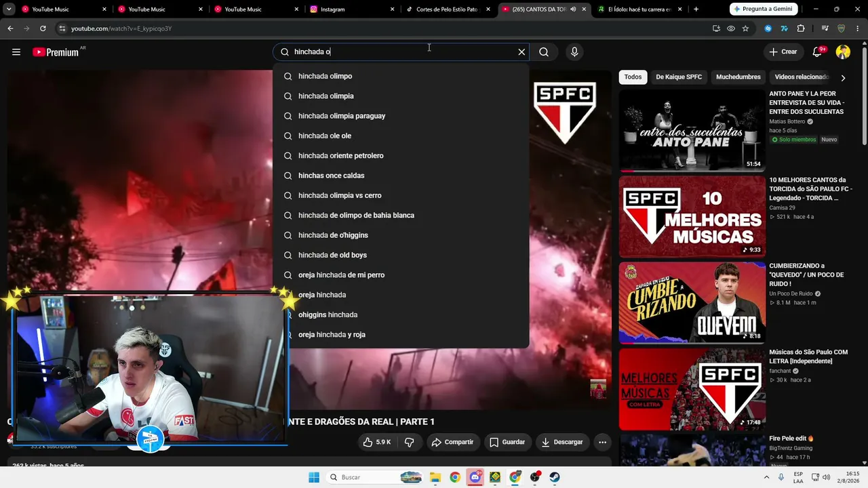Screen dimensions: 868x488
Task: Open the Crear menu
Action: coord(783,52)
